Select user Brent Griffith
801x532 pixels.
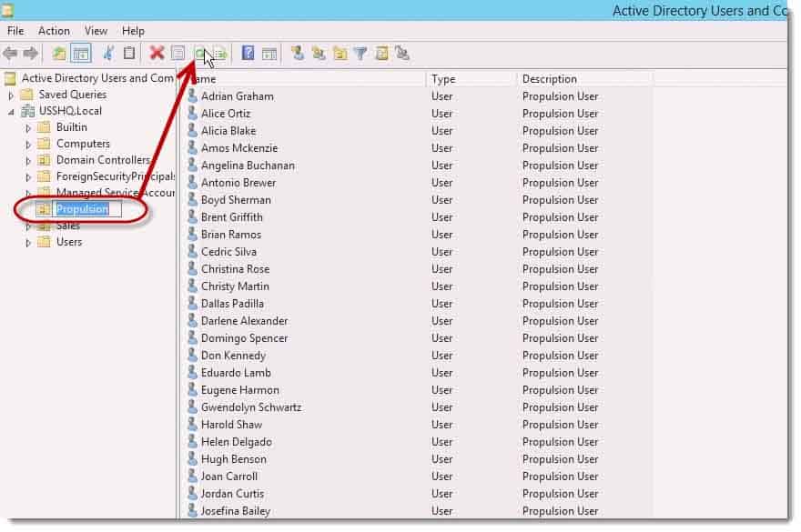pos(231,217)
